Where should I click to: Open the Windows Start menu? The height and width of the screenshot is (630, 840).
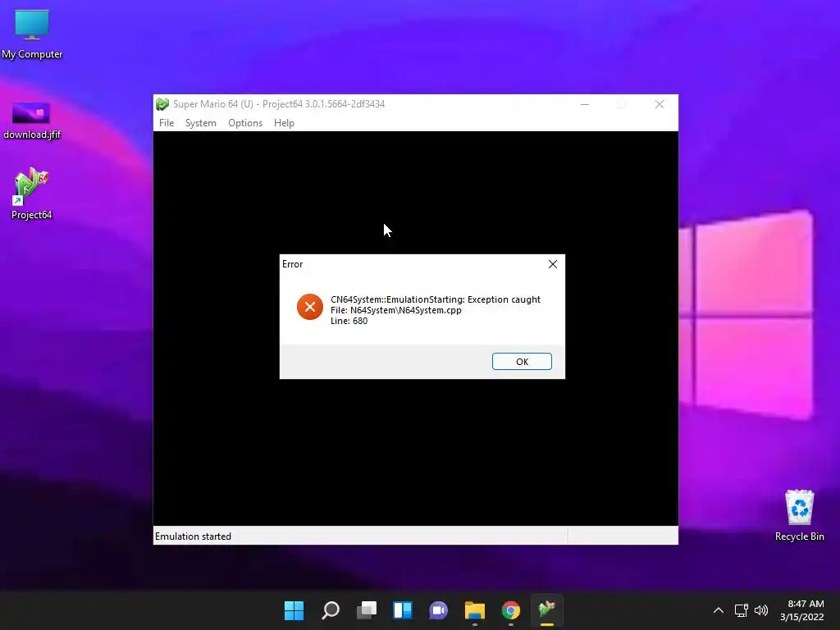coord(294,610)
